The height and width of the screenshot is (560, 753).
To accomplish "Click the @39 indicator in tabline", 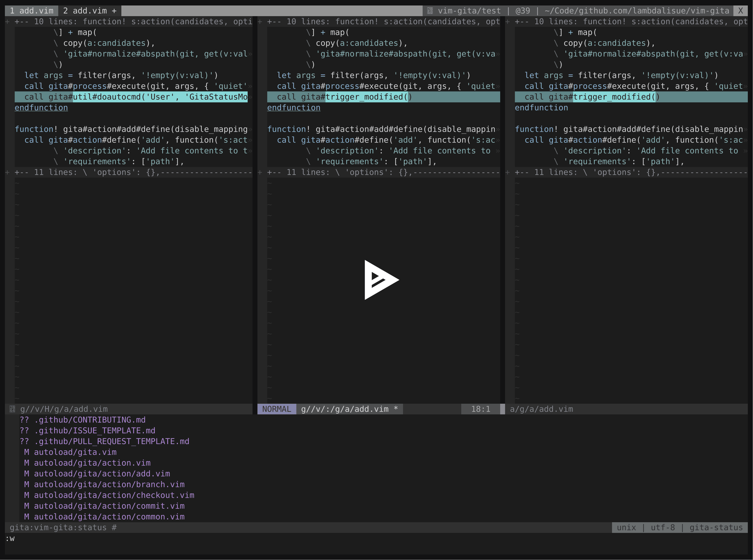I will [523, 11].
